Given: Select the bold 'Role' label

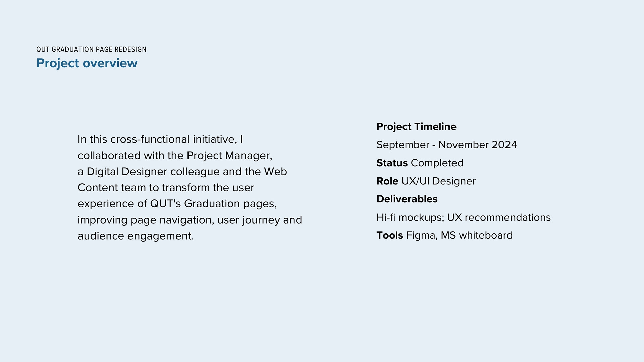Looking at the screenshot, I should click(387, 181).
